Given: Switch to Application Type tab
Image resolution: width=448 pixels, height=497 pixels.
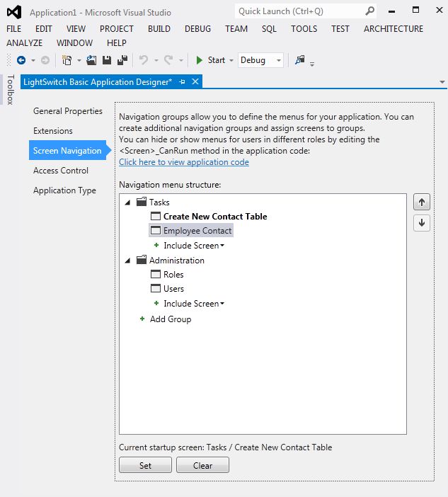Looking at the screenshot, I should click(x=64, y=190).
